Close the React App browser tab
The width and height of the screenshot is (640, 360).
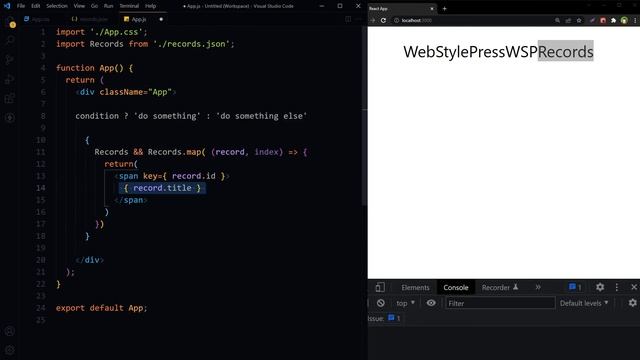tap(432, 9)
